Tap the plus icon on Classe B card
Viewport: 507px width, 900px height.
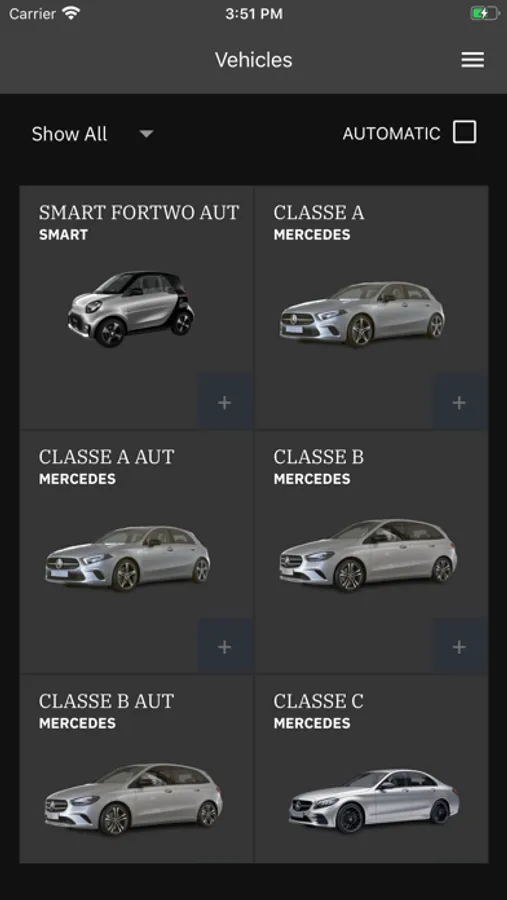tap(459, 647)
